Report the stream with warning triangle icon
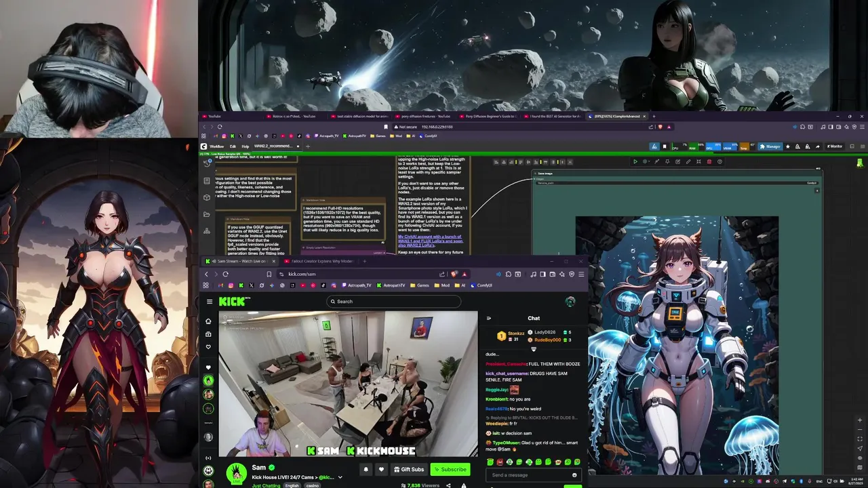This screenshot has height=488, width=868. point(464,485)
